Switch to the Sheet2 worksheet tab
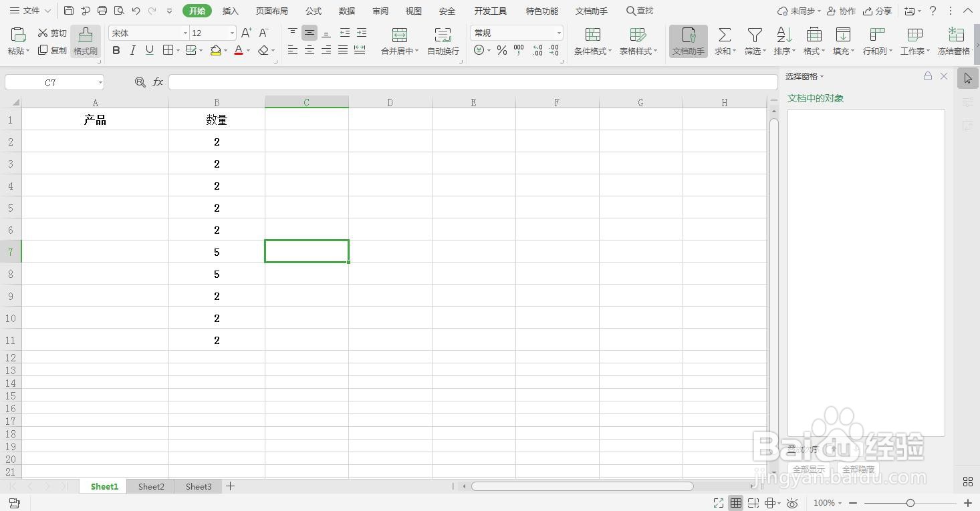Image resolution: width=980 pixels, height=511 pixels. tap(151, 486)
